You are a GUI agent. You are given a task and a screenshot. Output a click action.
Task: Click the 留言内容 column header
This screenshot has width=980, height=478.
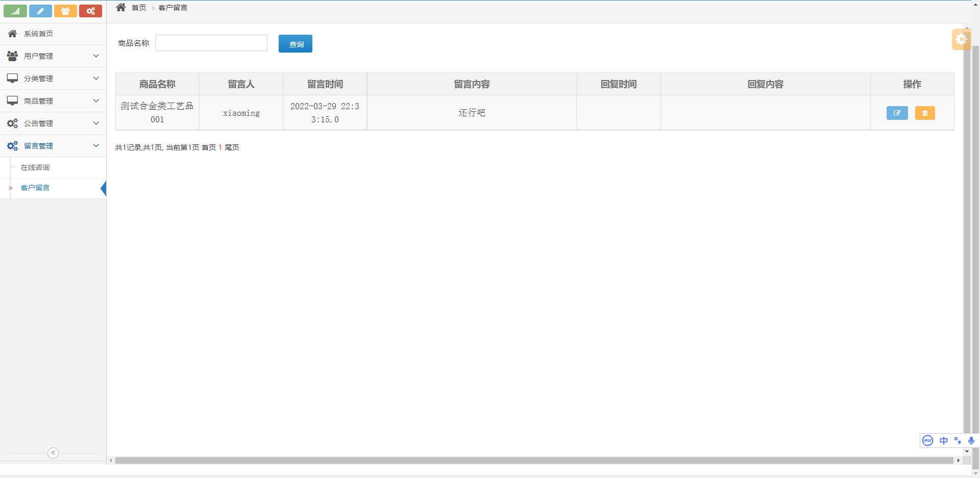[472, 84]
